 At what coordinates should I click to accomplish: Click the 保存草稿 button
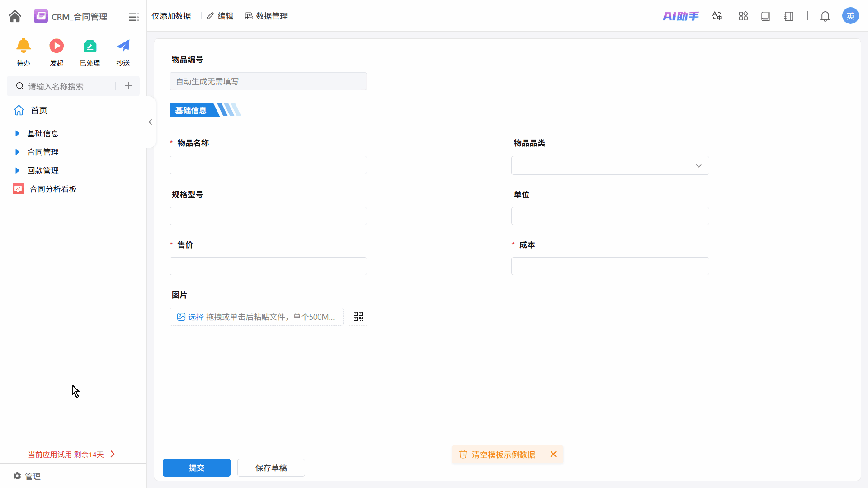(x=271, y=468)
